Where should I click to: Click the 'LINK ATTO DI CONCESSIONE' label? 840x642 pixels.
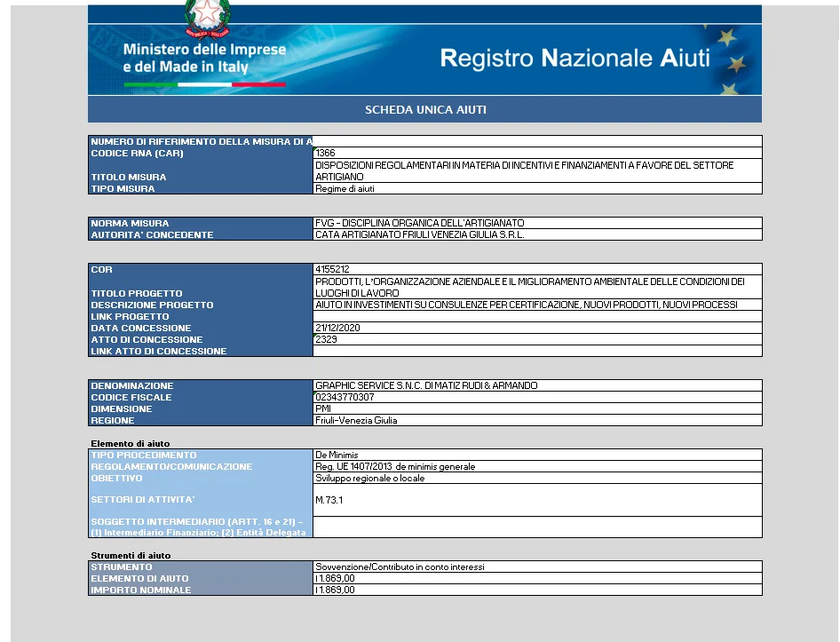click(159, 351)
